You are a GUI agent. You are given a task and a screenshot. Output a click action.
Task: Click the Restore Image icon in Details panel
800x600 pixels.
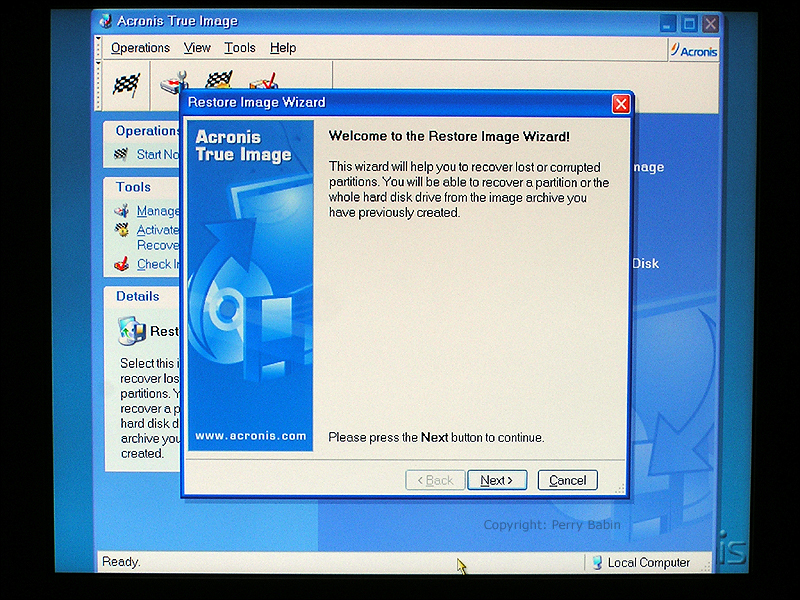pos(132,331)
